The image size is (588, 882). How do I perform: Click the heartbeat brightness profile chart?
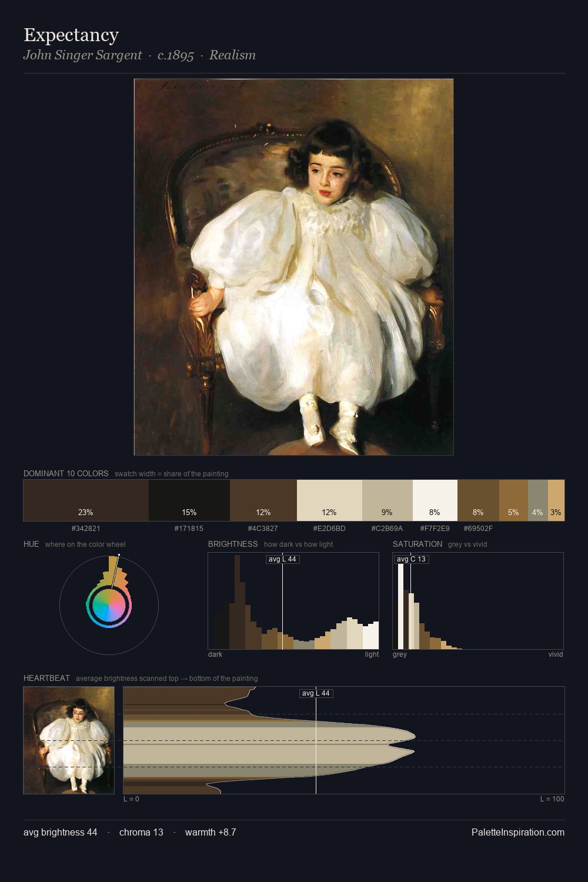point(344,740)
